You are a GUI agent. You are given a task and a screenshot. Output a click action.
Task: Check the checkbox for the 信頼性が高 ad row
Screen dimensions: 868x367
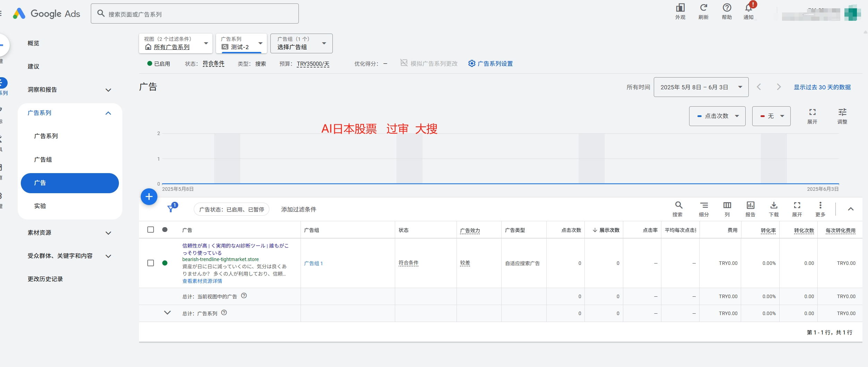coord(150,263)
